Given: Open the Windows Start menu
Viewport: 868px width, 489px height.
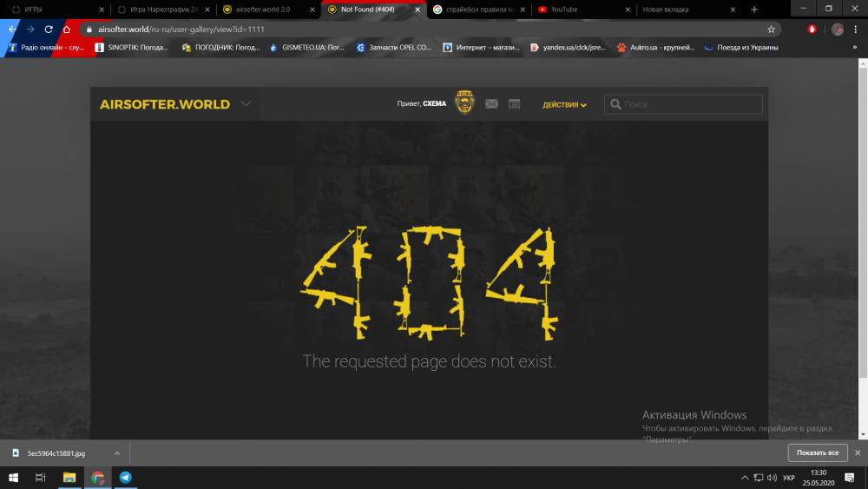Looking at the screenshot, I should pyautogui.click(x=13, y=478).
